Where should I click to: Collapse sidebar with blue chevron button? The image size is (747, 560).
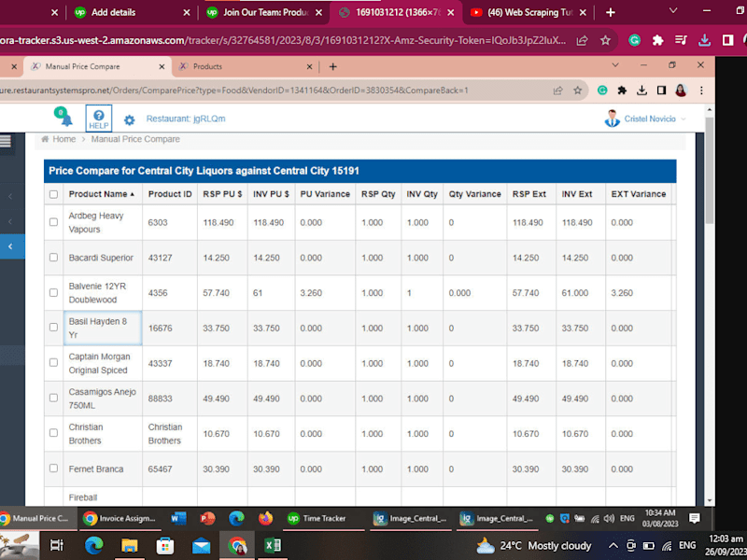[x=12, y=246]
